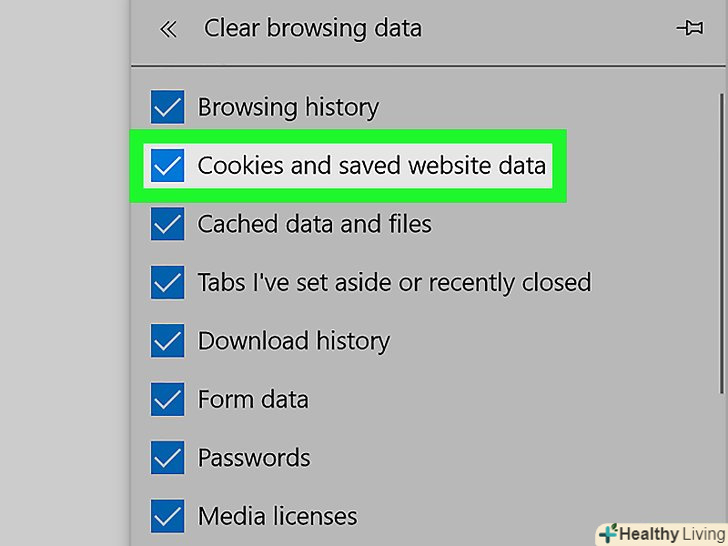Click the 'Form data' label text
The height and width of the screenshot is (546, 728).
253,399
